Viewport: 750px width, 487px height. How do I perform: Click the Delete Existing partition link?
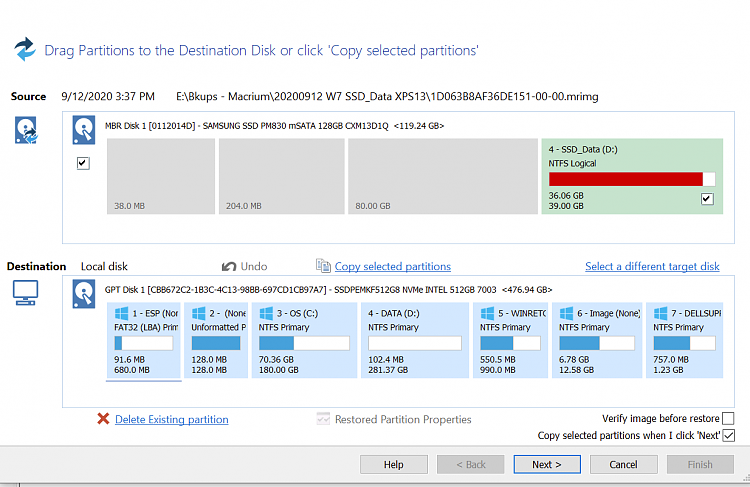click(x=172, y=420)
